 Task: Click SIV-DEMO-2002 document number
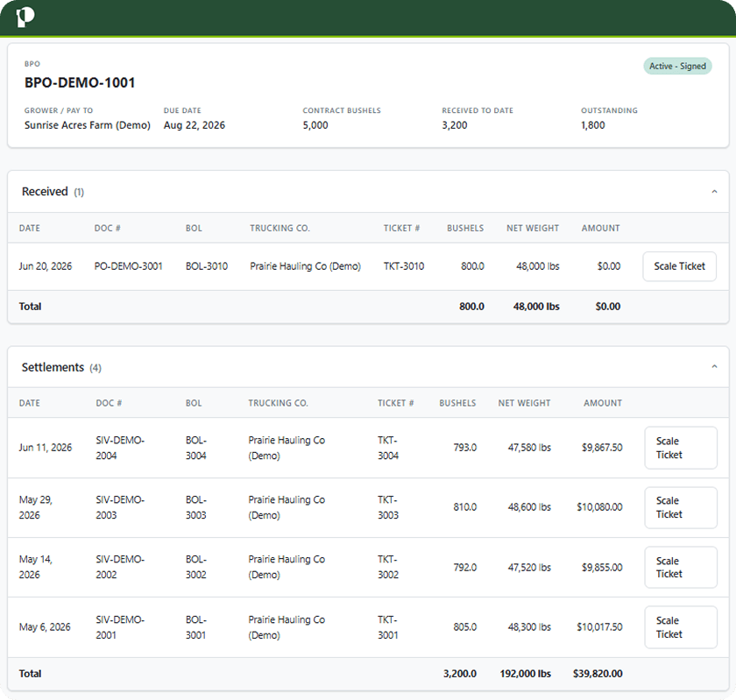click(120, 567)
